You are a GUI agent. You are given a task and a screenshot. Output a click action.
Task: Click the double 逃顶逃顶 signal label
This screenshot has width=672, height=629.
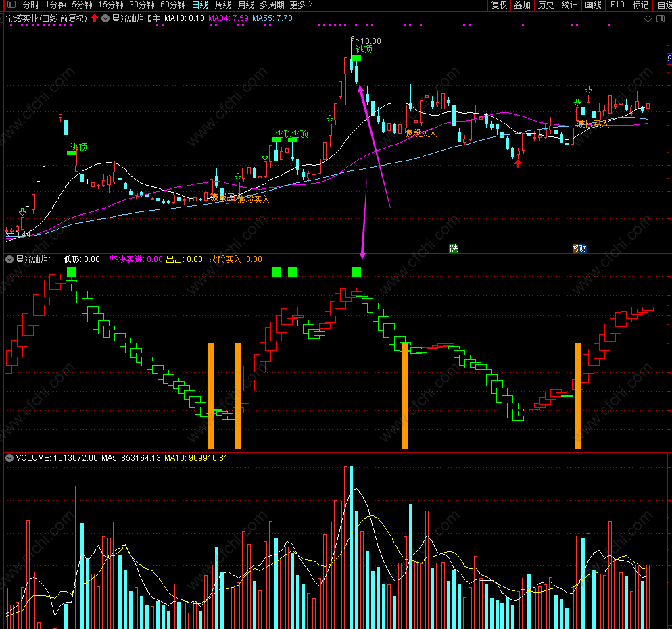291,134
